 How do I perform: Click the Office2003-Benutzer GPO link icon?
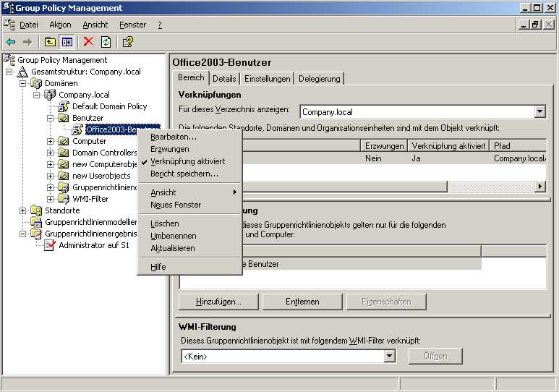(77, 129)
